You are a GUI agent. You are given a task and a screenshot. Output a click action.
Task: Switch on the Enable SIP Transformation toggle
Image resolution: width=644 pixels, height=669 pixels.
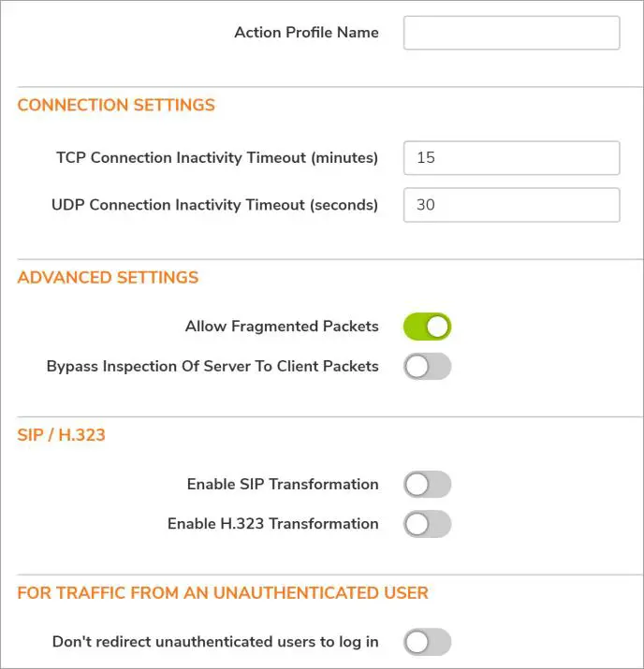[428, 485]
